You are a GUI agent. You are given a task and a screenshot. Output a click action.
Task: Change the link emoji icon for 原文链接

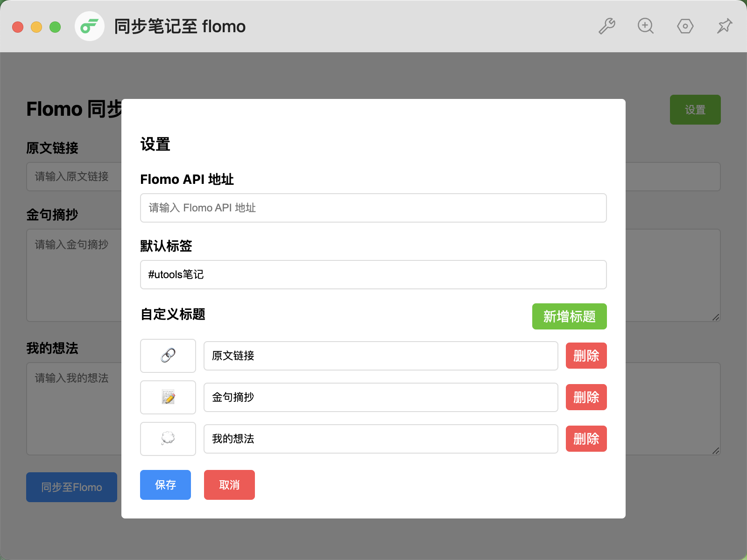168,356
